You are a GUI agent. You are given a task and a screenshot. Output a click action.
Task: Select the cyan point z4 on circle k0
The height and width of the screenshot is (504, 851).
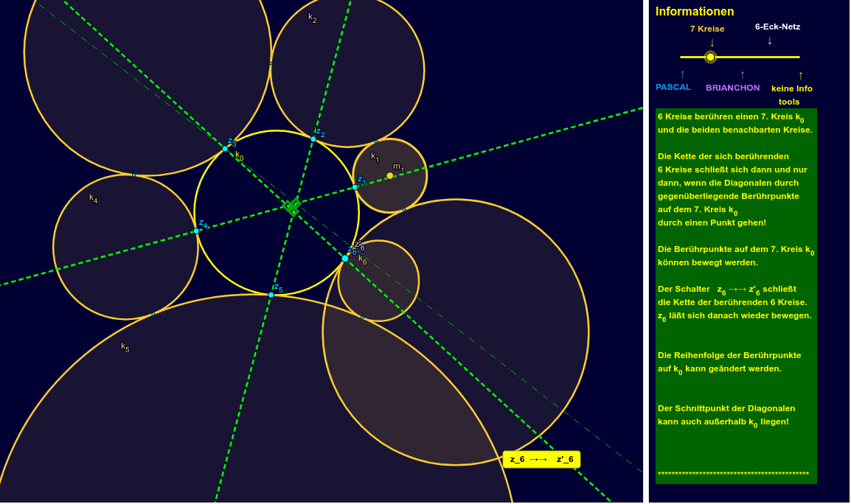pos(196,231)
